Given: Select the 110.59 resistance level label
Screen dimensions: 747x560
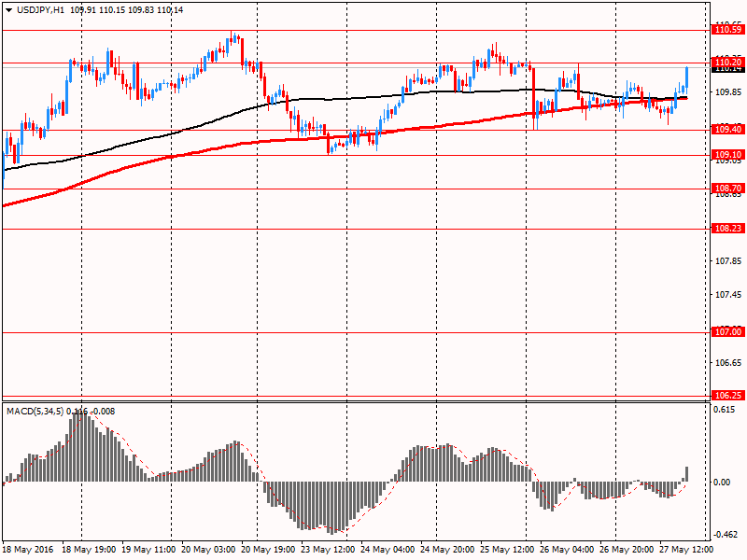Looking at the screenshot, I should [728, 30].
